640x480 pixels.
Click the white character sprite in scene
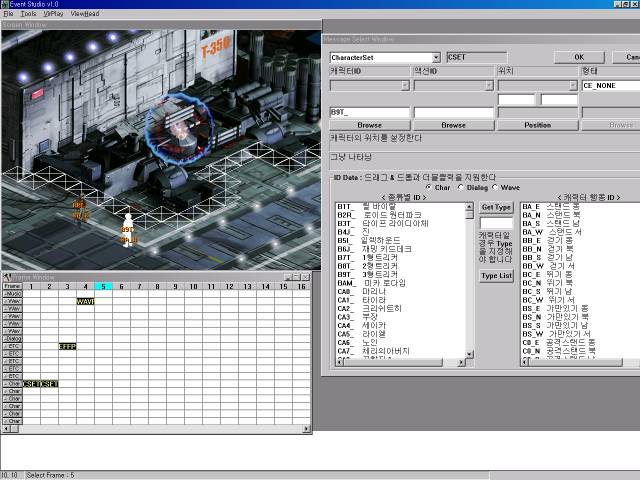[x=127, y=220]
